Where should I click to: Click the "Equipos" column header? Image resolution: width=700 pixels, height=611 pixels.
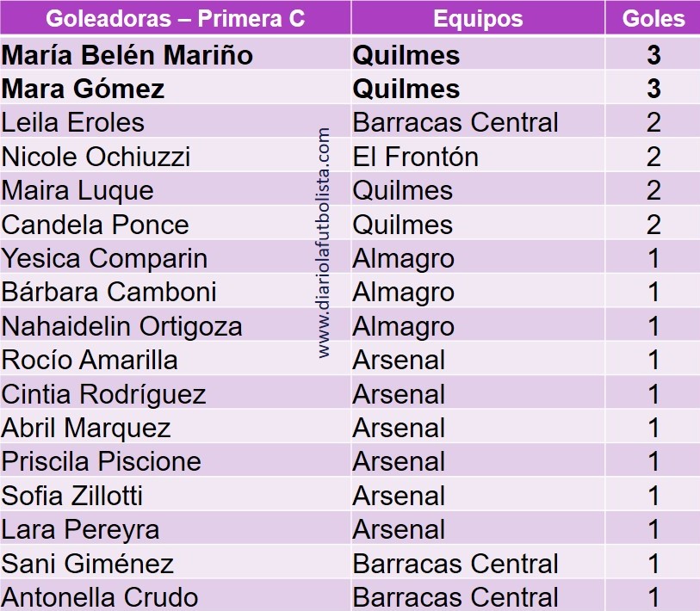(x=478, y=19)
